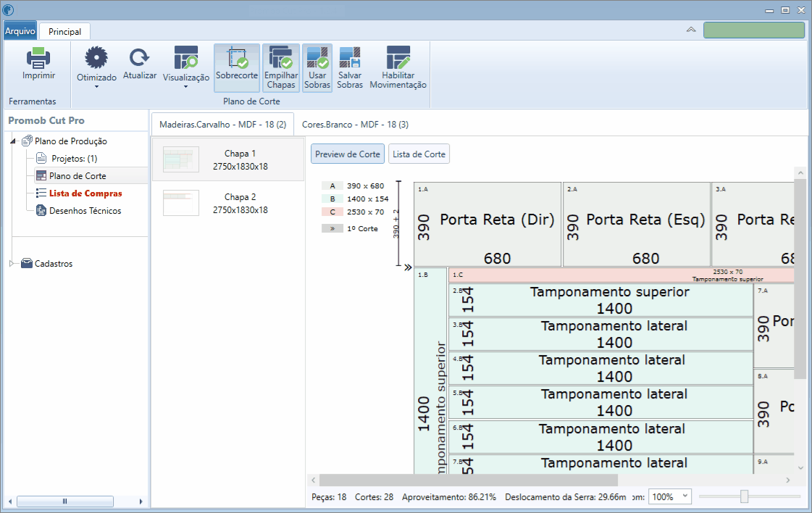
Task: Open the Arquivo menu tab
Action: coord(20,31)
